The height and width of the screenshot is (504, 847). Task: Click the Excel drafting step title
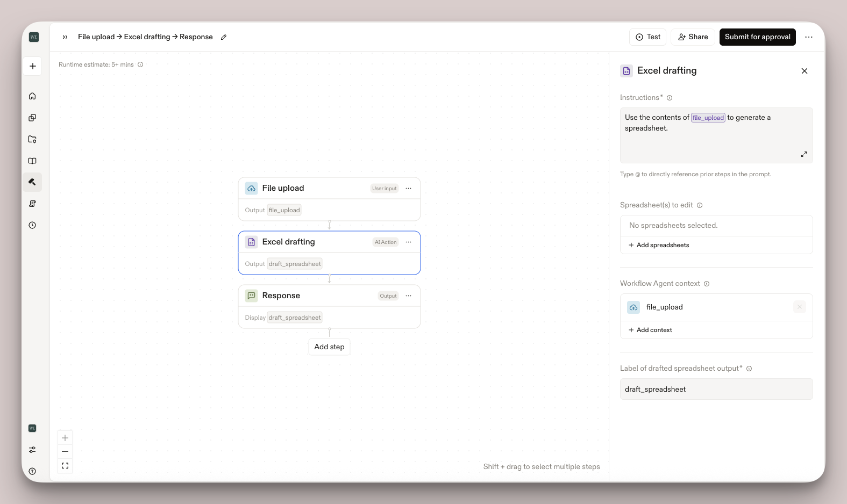point(289,242)
